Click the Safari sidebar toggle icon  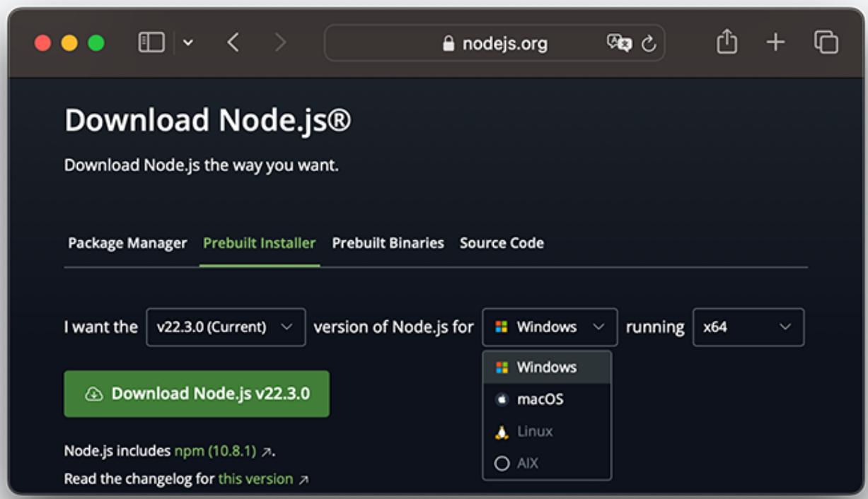(151, 43)
